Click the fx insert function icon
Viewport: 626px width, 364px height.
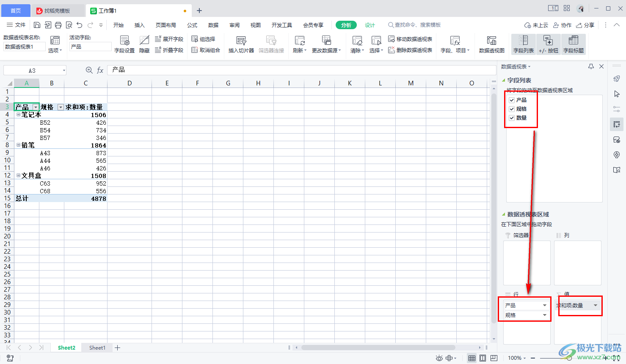(x=100, y=70)
